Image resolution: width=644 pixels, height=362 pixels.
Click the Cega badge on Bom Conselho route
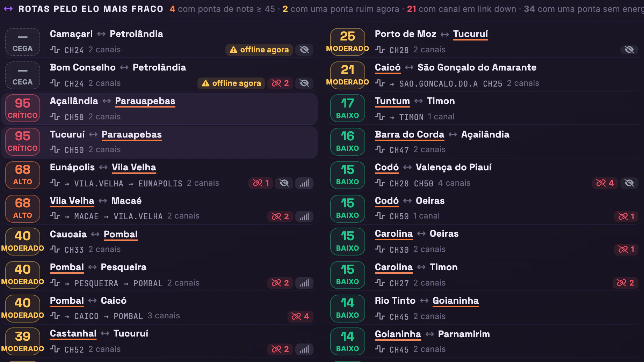click(x=23, y=75)
